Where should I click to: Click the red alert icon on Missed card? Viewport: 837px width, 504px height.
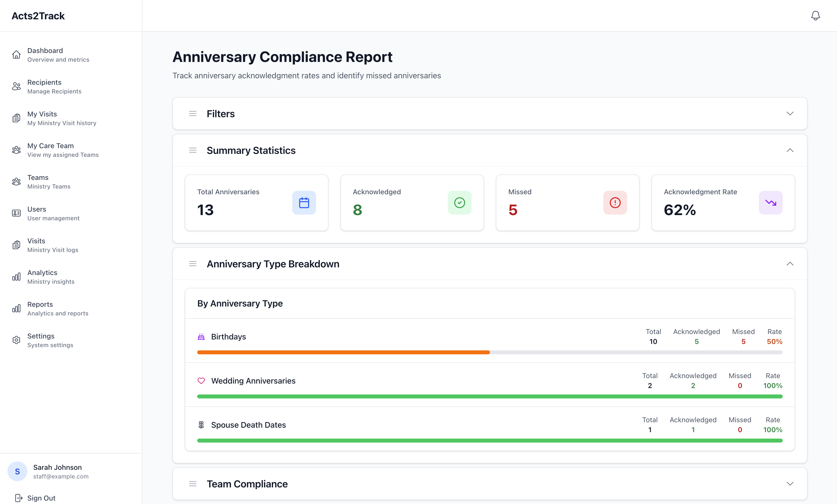(615, 203)
